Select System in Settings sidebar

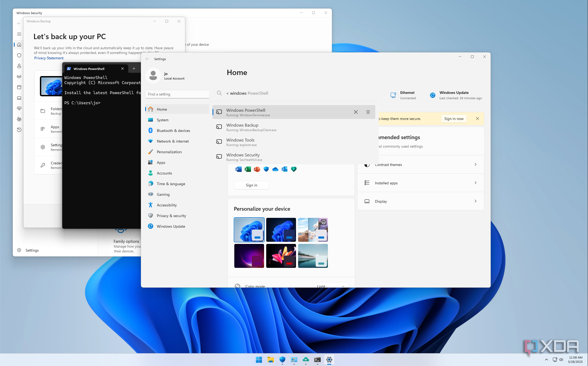click(x=177, y=120)
